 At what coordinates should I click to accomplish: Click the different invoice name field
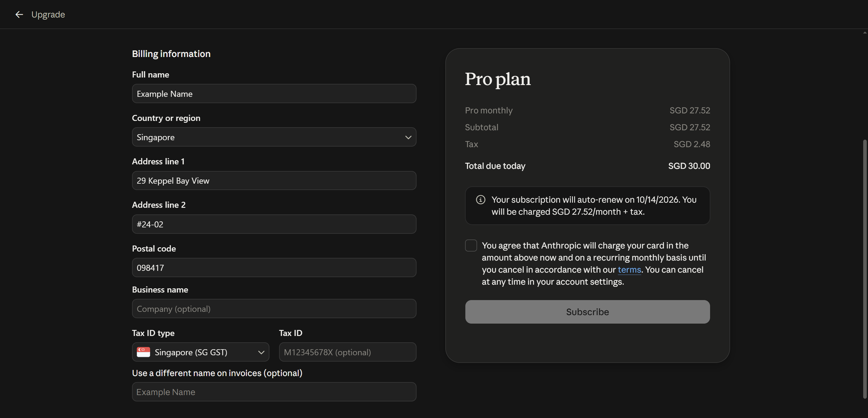coord(274,392)
